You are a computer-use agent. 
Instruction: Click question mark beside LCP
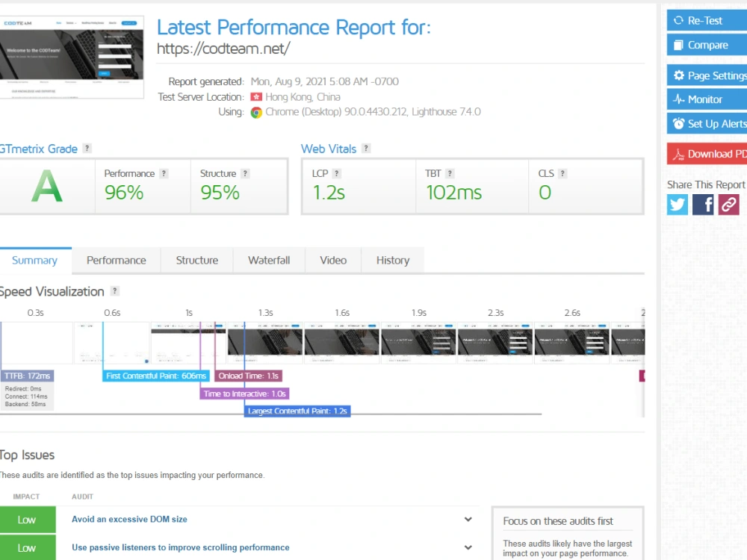336,173
